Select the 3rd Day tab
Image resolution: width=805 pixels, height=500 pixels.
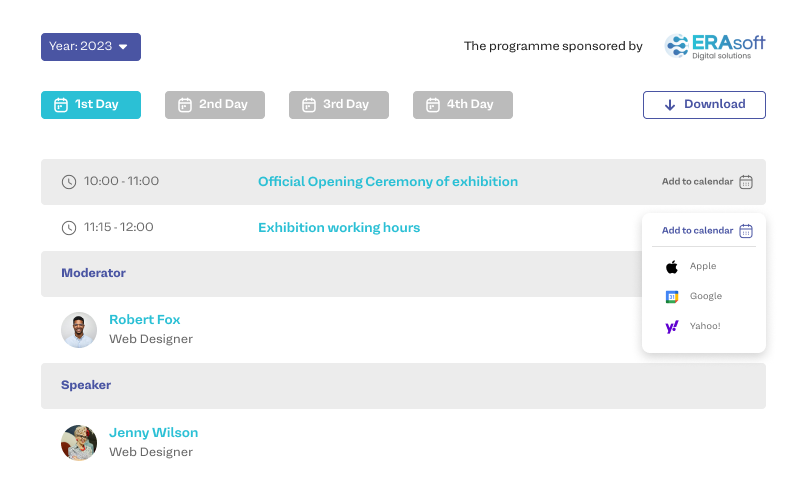(x=338, y=105)
